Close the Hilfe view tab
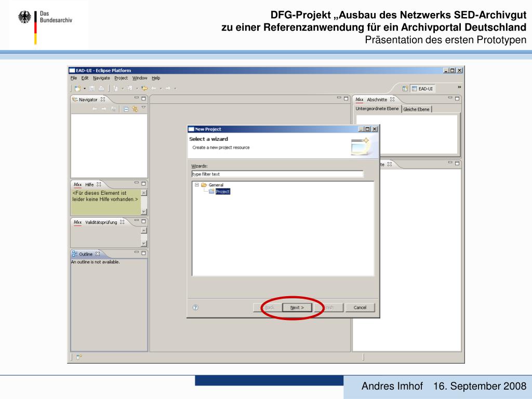The height and width of the screenshot is (399, 532). (99, 184)
